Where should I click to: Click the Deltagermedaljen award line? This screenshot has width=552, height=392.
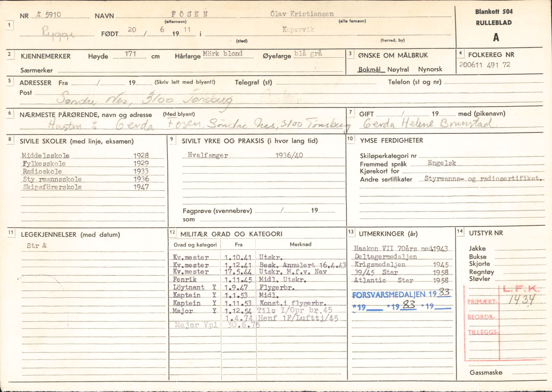[385, 257]
